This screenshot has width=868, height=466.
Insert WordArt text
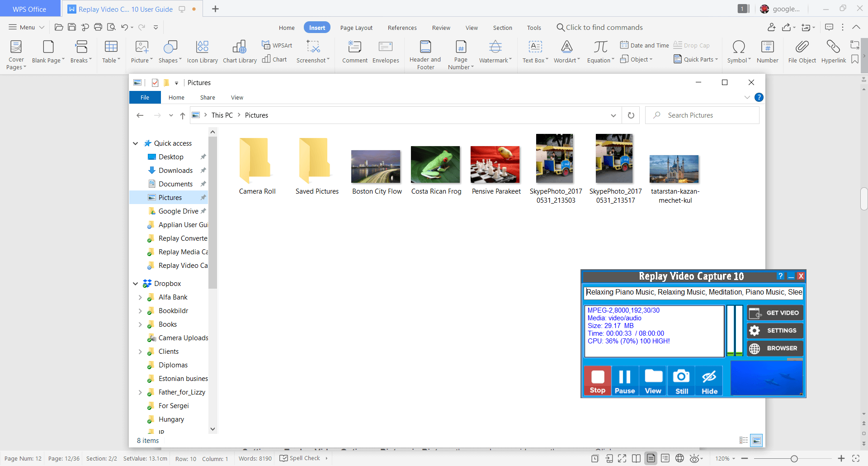pyautogui.click(x=566, y=52)
